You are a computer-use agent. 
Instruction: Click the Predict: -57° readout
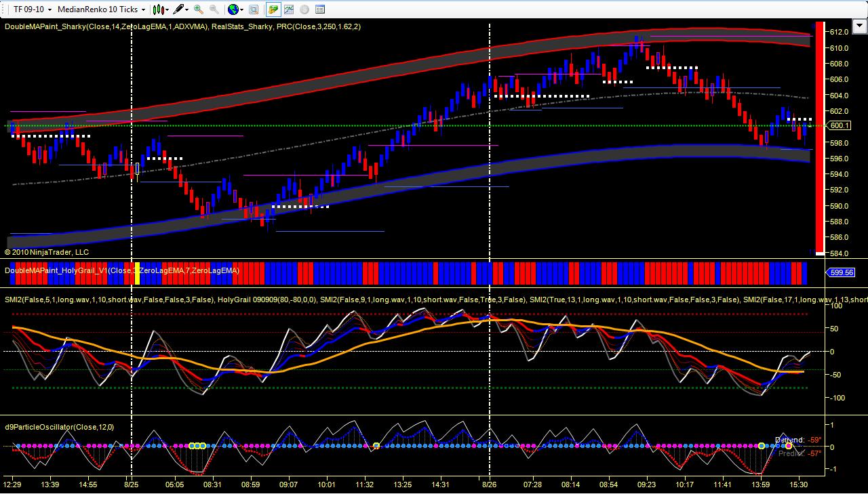point(800,453)
